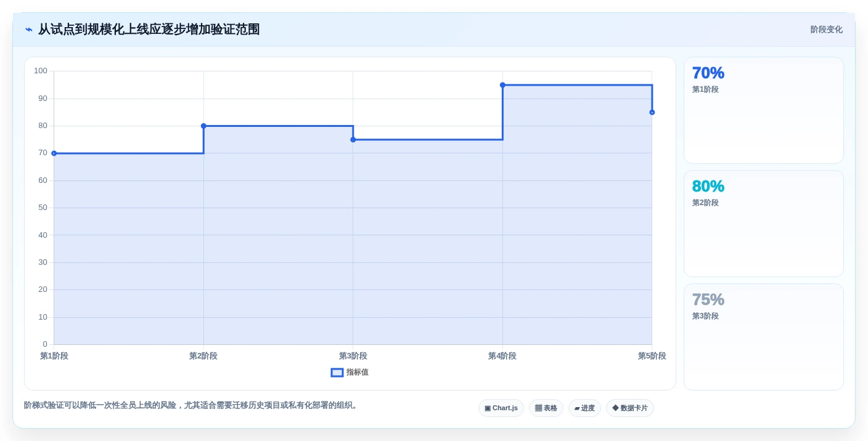Click the footnote text about 阶梯式验证
Screen dimensions: 868x441
tap(192, 405)
